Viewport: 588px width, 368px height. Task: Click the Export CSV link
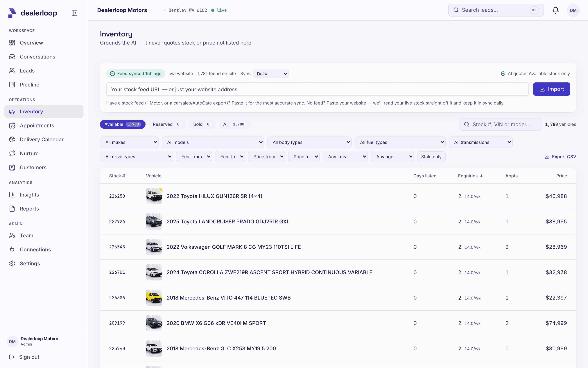[x=560, y=157]
